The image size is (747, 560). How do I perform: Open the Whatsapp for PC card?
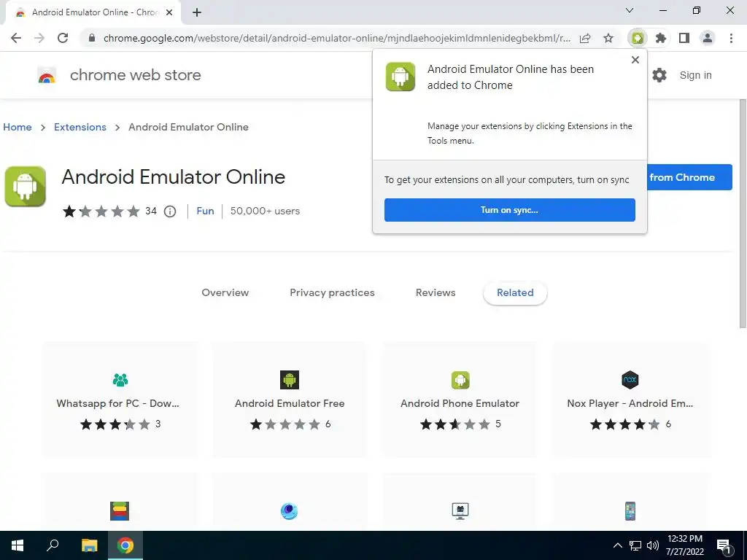click(120, 400)
